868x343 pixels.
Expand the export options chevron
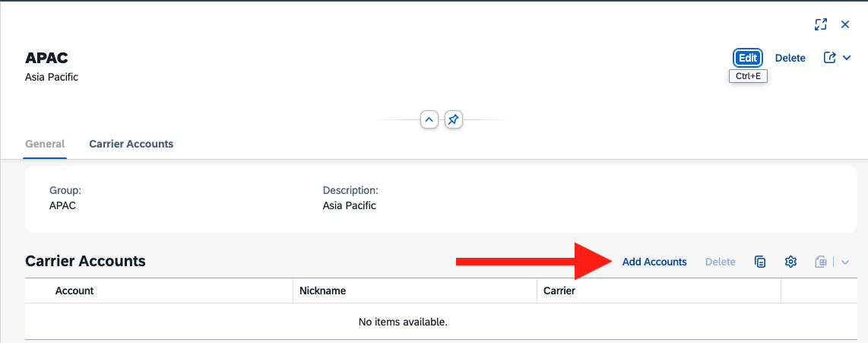[x=845, y=262]
